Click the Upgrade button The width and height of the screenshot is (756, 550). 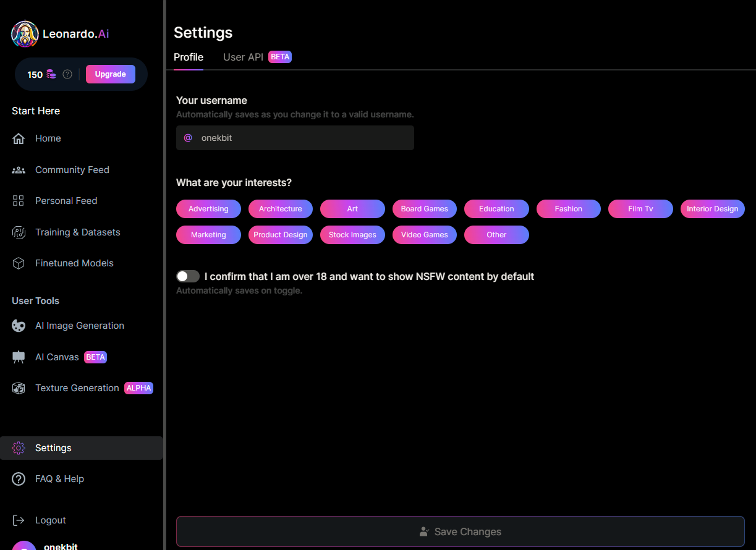[x=111, y=74]
